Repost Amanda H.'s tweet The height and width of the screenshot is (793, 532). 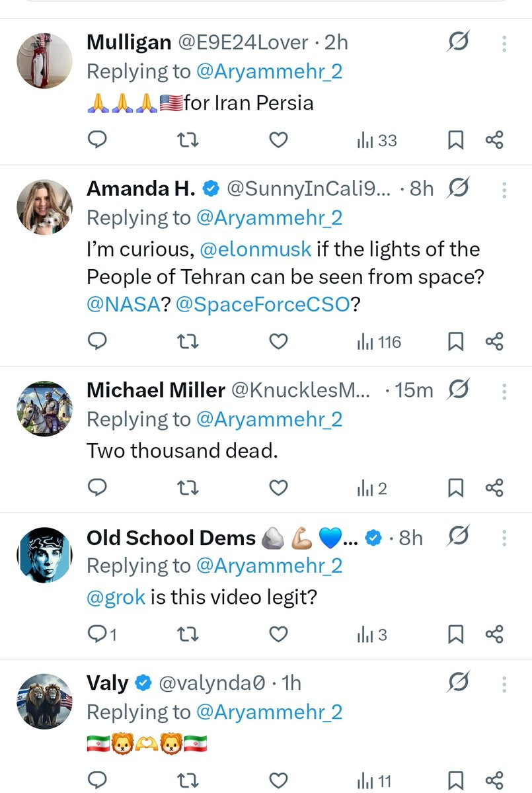pyautogui.click(x=188, y=342)
